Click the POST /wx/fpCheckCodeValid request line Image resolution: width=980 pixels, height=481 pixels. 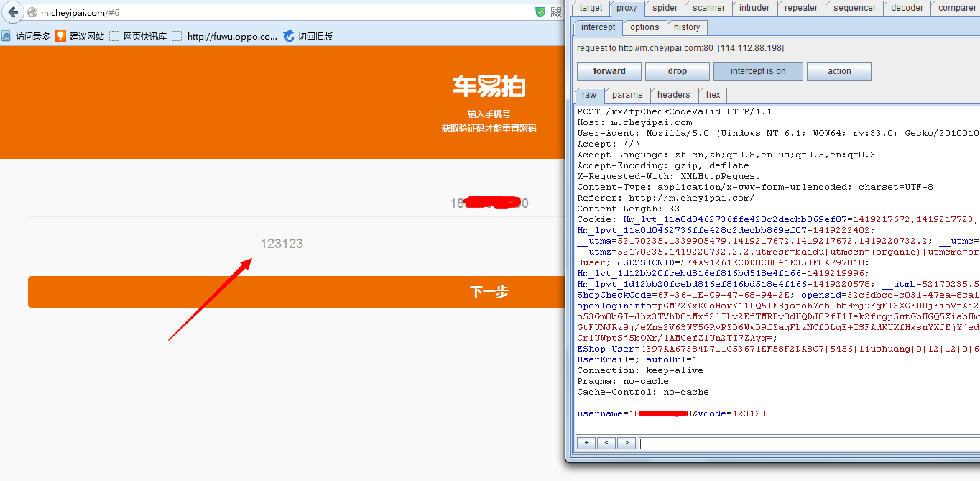[x=675, y=111]
